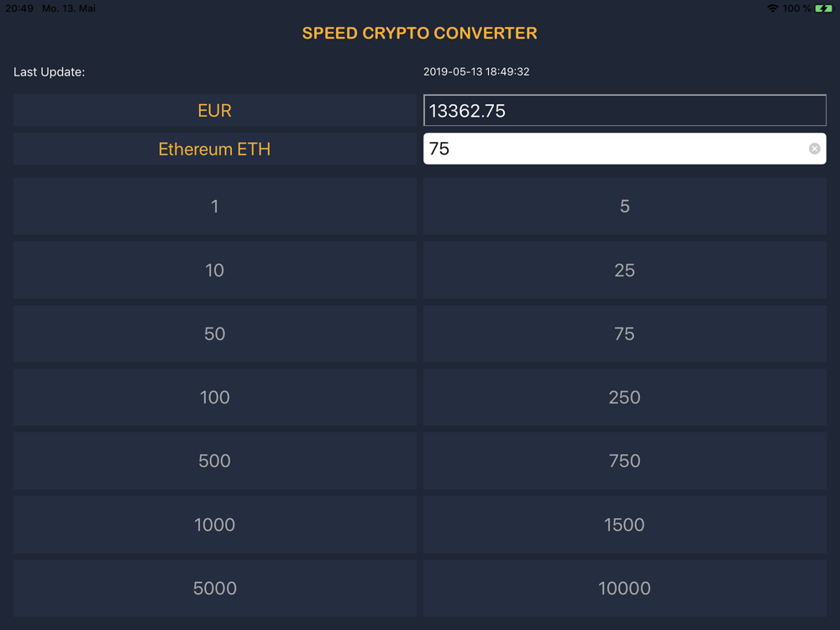Tap the 750 quick amount
This screenshot has height=630, width=840.
pyautogui.click(x=624, y=460)
